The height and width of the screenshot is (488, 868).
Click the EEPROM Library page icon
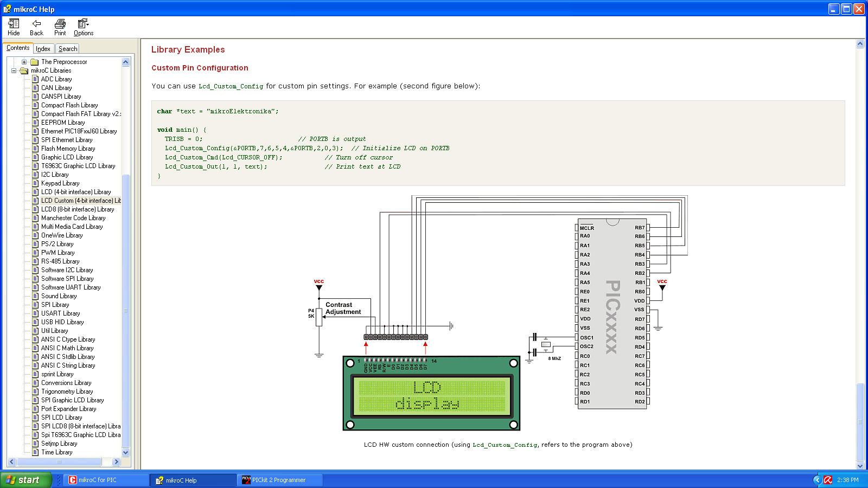click(35, 123)
